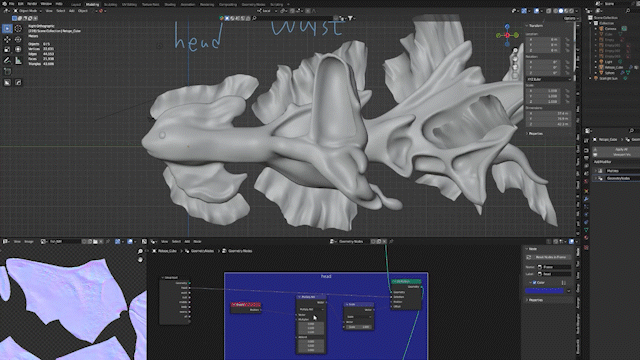Switch to the UV Editing workspace tab
This screenshot has width=640, height=360.
(129, 4)
